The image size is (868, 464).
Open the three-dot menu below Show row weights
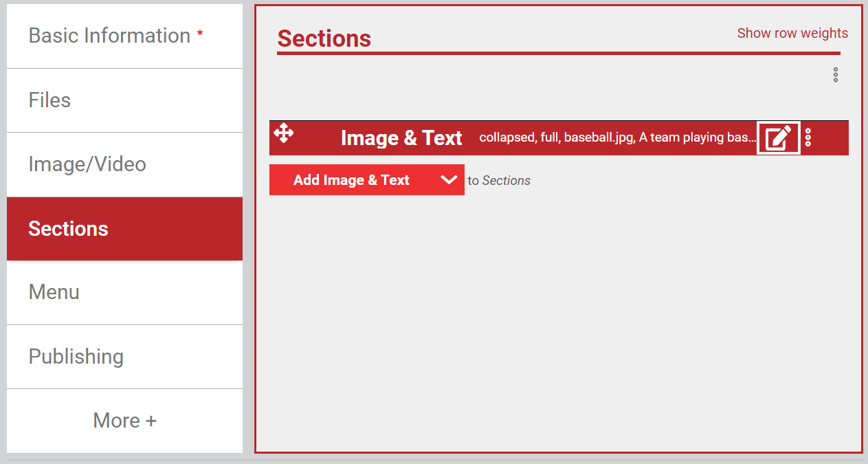tap(836, 75)
